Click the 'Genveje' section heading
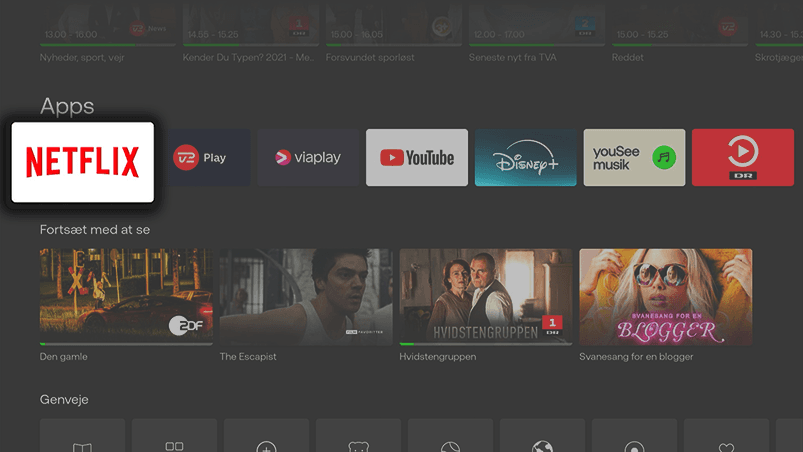Viewport: 803px width, 452px height. tap(64, 400)
